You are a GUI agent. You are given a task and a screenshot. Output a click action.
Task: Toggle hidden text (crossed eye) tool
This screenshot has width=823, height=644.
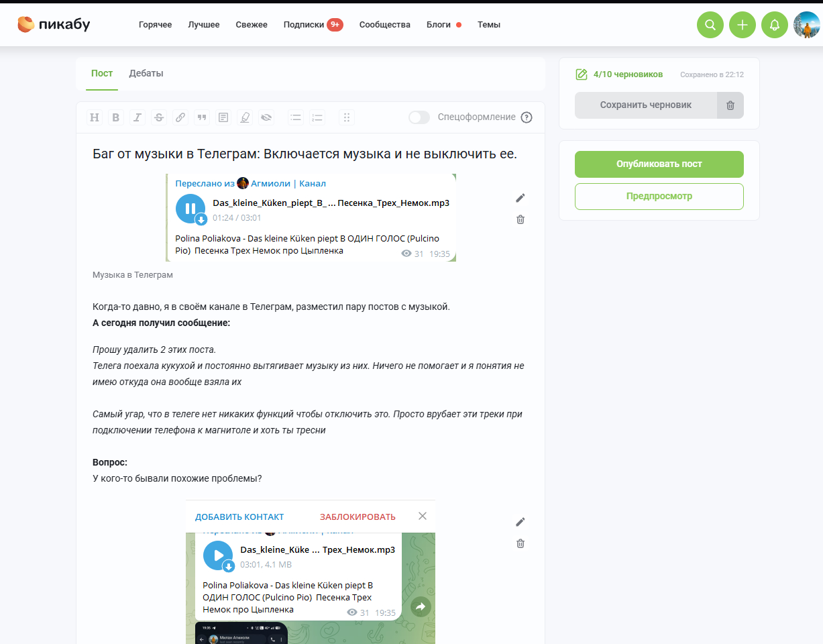[x=266, y=117]
